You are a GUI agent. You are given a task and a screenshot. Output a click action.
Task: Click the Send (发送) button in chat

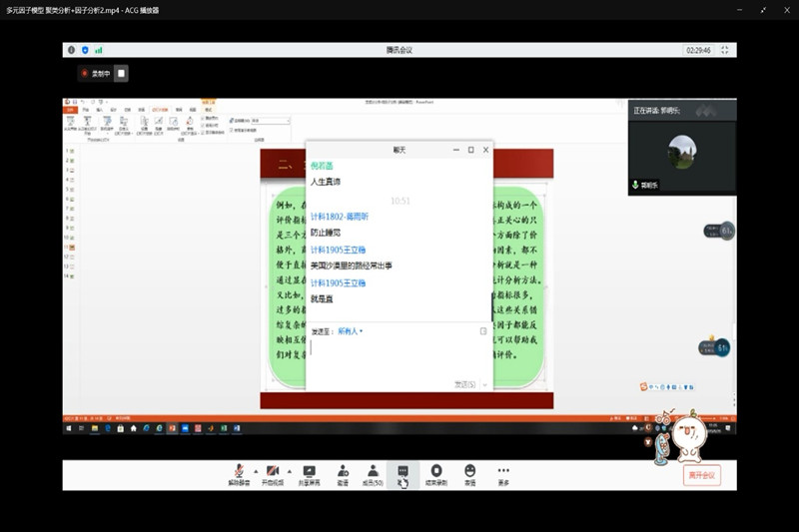[x=464, y=383]
